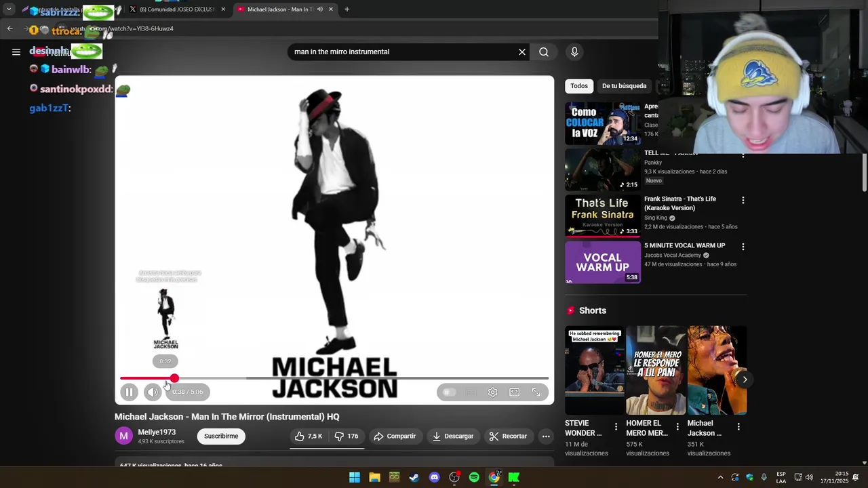Click the Descargar download button
The image size is (868, 488).
point(453,436)
